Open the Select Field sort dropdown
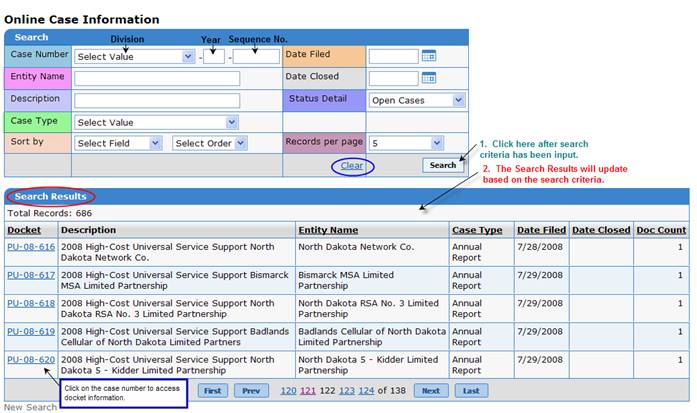The width and height of the screenshot is (697, 413). [117, 143]
